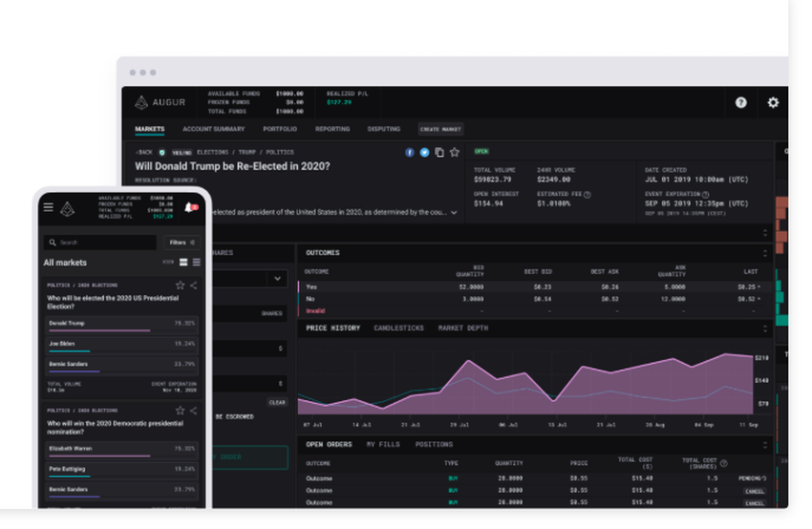
Task: Open the Portfolio tab
Action: (x=280, y=129)
